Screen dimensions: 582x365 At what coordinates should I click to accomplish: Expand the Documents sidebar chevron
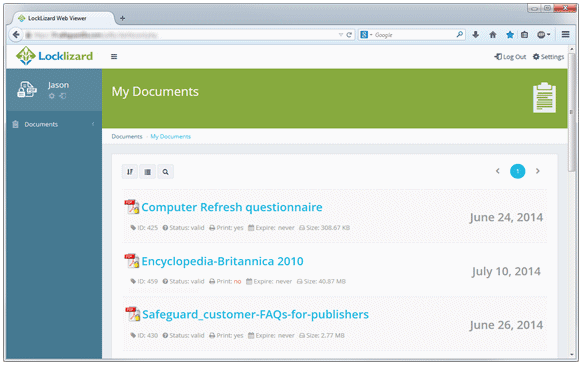click(93, 124)
